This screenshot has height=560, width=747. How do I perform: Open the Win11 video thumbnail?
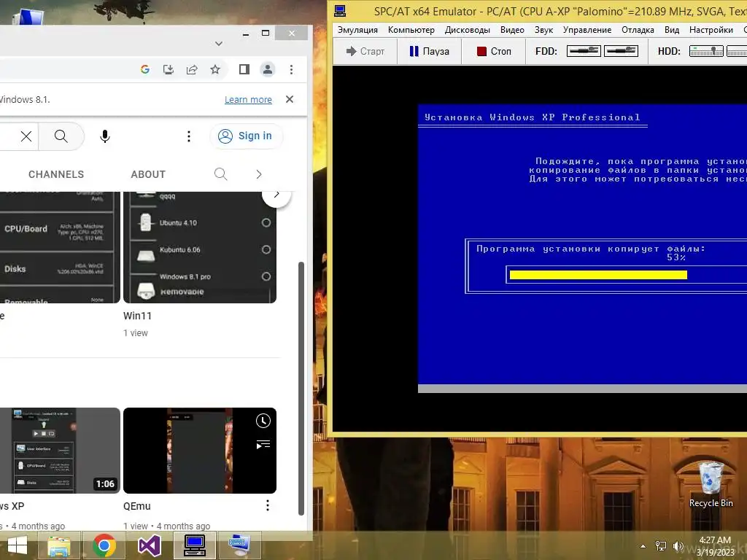200,247
